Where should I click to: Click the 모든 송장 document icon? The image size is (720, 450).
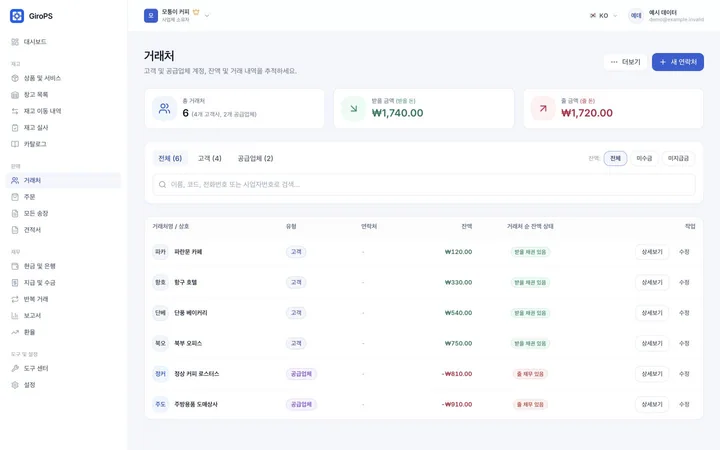pyautogui.click(x=15, y=214)
